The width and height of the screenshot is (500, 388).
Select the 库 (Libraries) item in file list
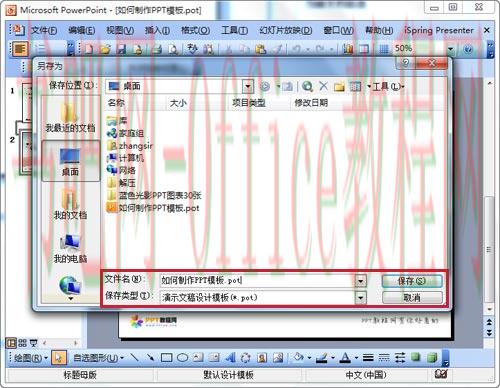click(117, 120)
